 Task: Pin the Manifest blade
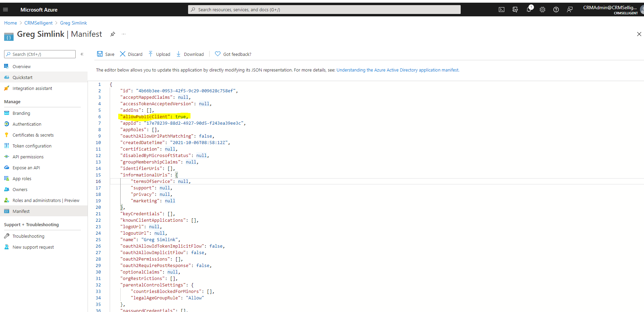[113, 34]
